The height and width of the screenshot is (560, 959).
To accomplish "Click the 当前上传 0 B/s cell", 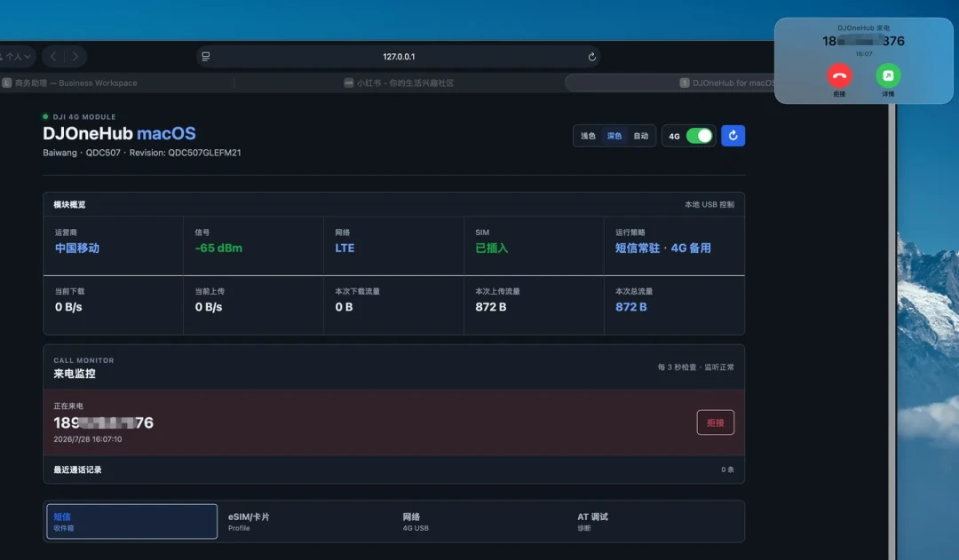I will pos(253,305).
